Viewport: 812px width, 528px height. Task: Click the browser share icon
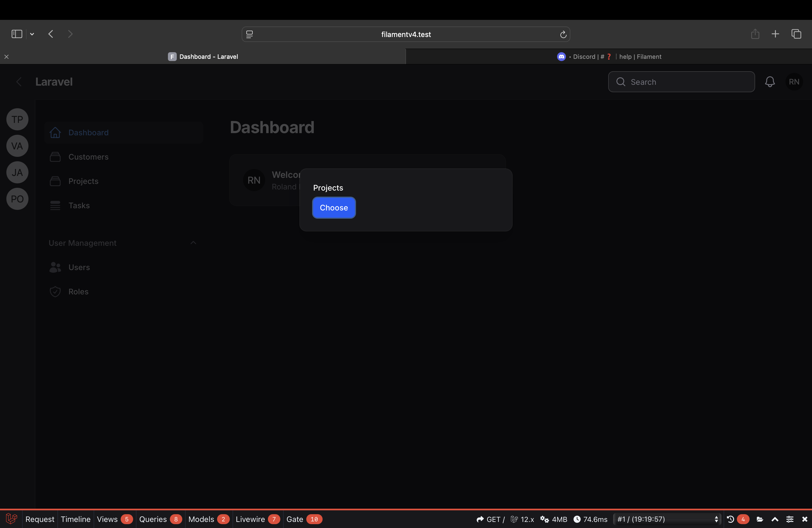point(755,34)
